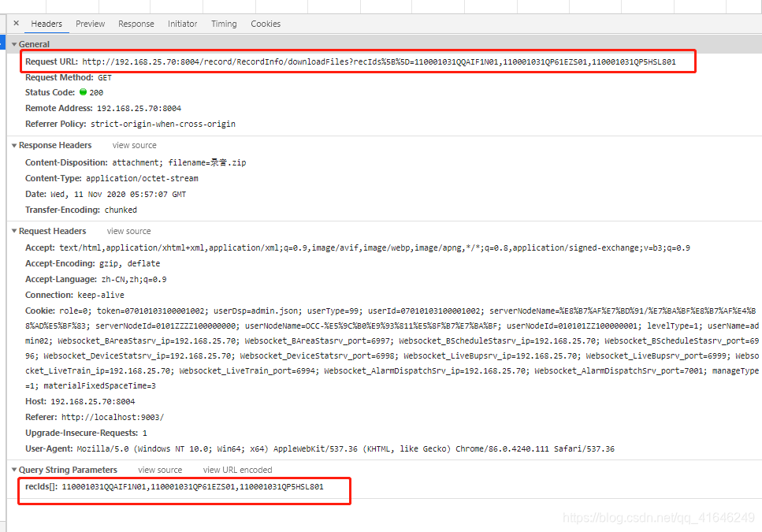Click view source next to Response Headers
The image size is (762, 532).
point(134,145)
